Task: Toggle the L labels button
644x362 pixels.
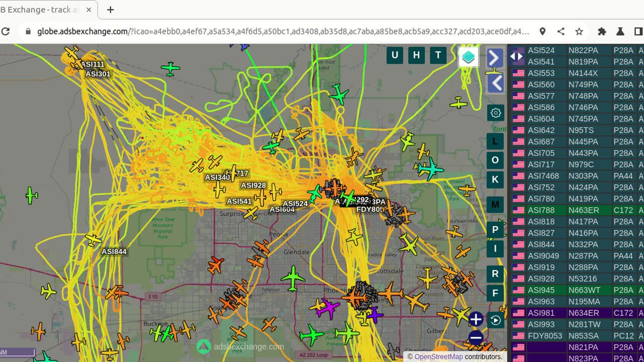Action: pos(496,141)
